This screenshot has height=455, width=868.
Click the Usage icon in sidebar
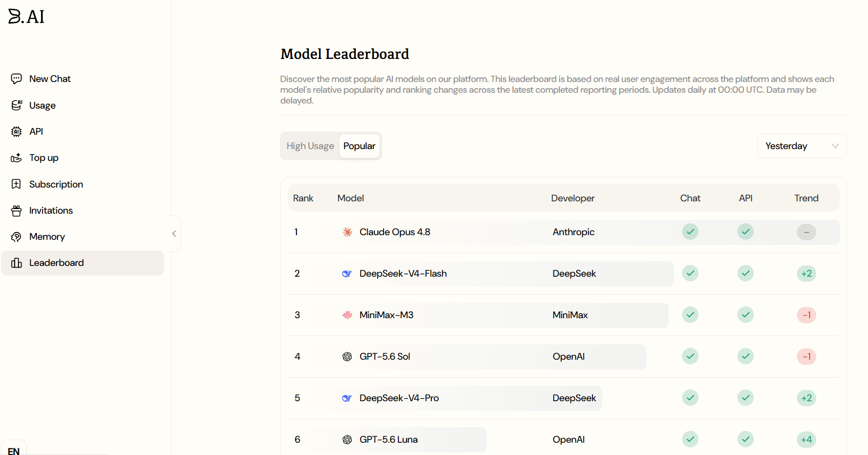click(16, 105)
